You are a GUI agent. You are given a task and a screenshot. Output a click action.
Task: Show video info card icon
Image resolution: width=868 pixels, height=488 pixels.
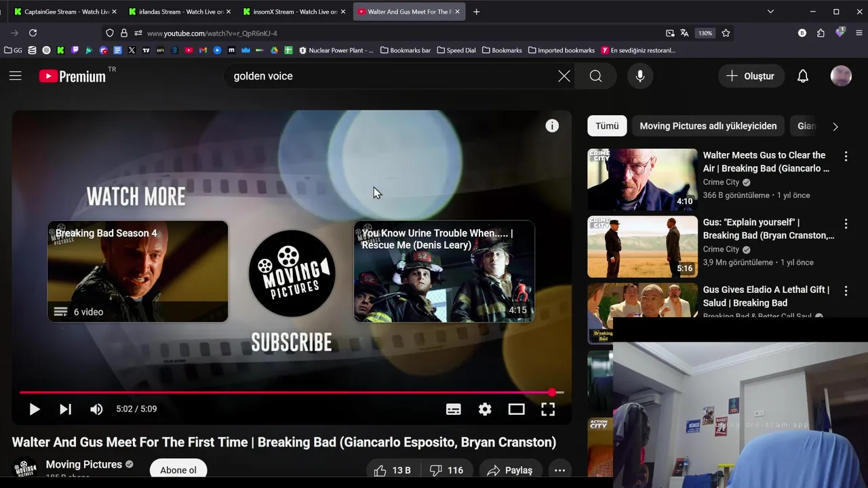(x=552, y=125)
